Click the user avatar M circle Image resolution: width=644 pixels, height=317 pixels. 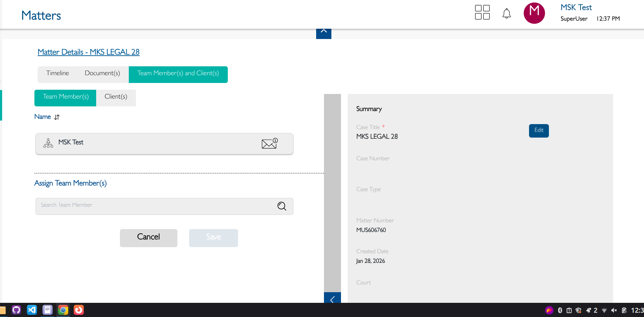coord(534,13)
